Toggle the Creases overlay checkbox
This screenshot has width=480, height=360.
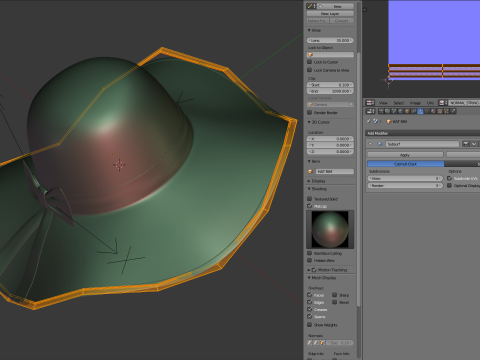(309, 309)
